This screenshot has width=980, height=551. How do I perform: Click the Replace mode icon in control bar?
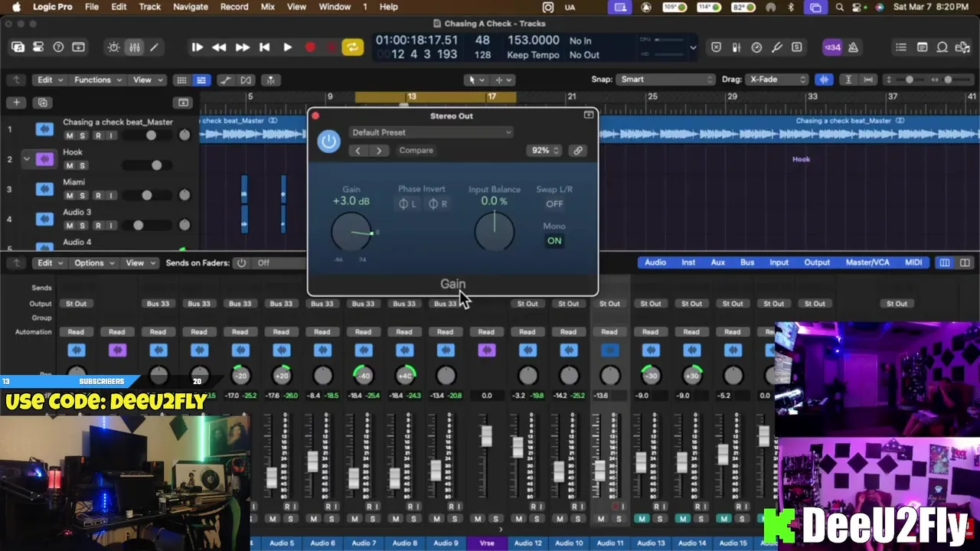pyautogui.click(x=716, y=47)
